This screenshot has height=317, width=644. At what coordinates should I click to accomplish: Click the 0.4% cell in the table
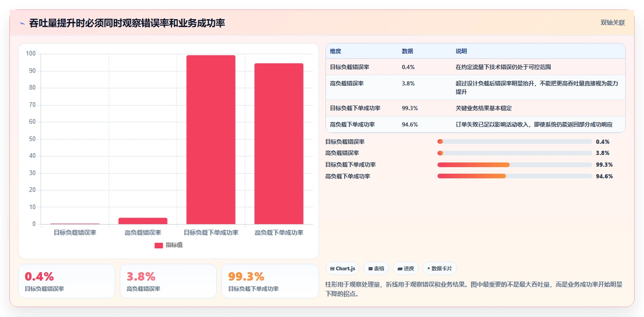pos(408,67)
